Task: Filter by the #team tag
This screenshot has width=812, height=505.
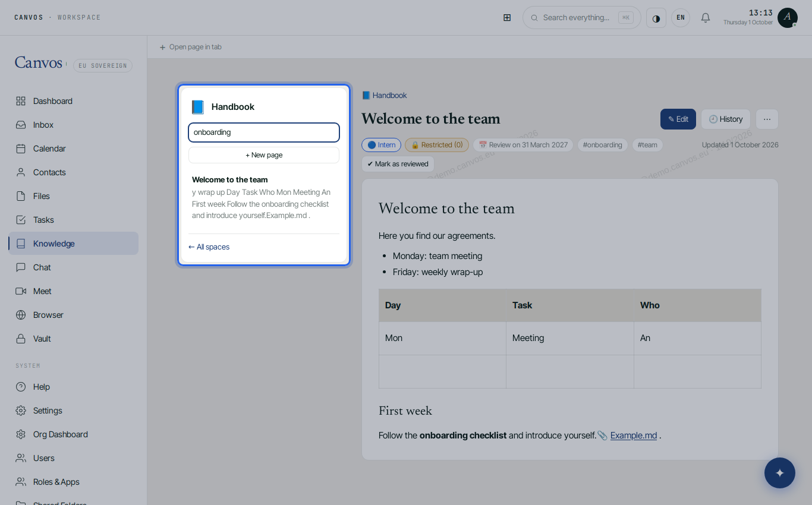Action: pyautogui.click(x=647, y=145)
